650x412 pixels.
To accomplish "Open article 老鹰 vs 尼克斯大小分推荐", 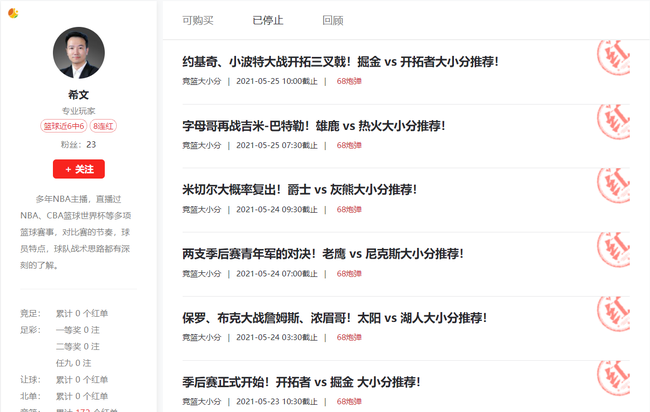I will click(x=323, y=254).
